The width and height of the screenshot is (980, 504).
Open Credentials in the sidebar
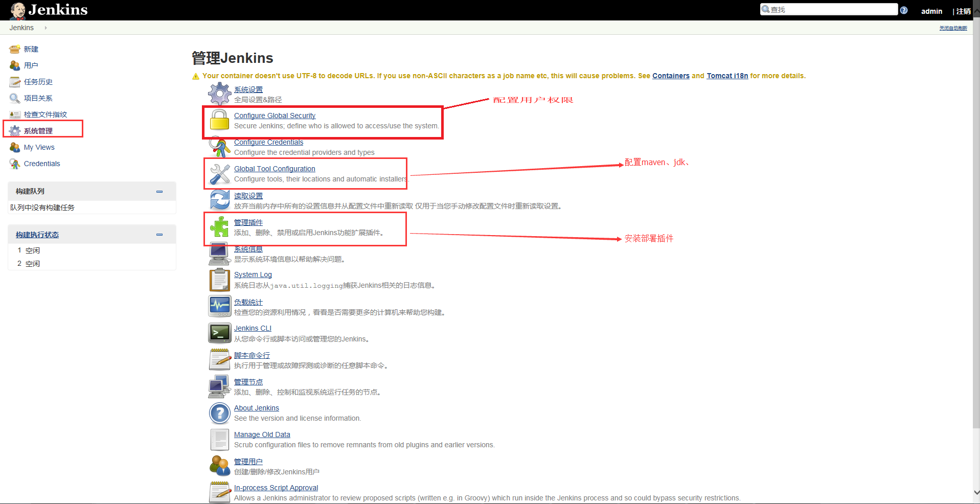click(x=42, y=164)
